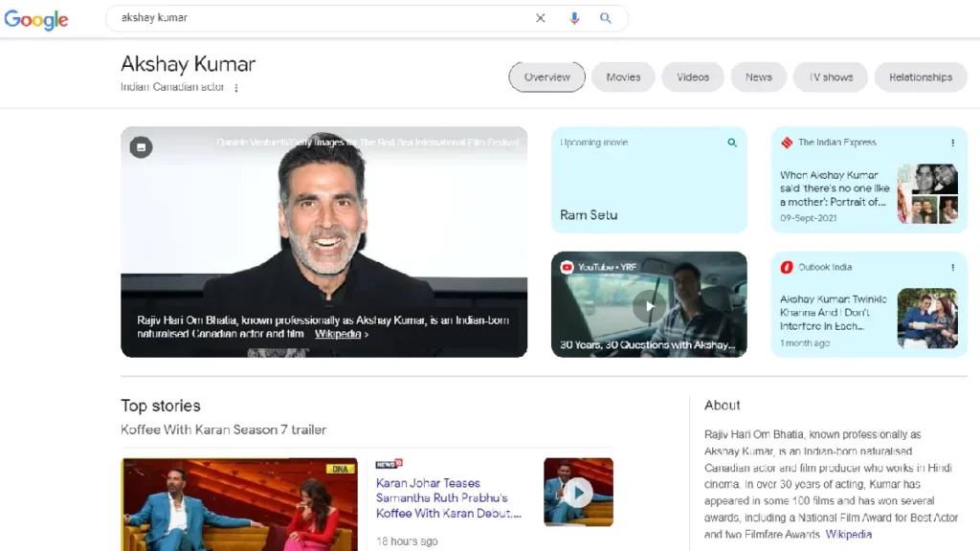
Task: Switch to the Movies tab
Action: pyautogui.click(x=623, y=77)
